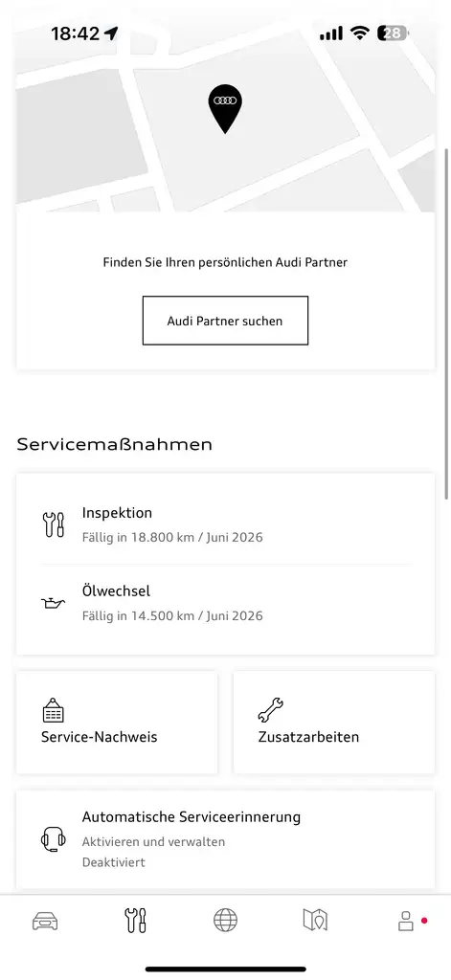Open the Zusatzarbeiten card
This screenshot has width=451, height=980.
(x=334, y=723)
